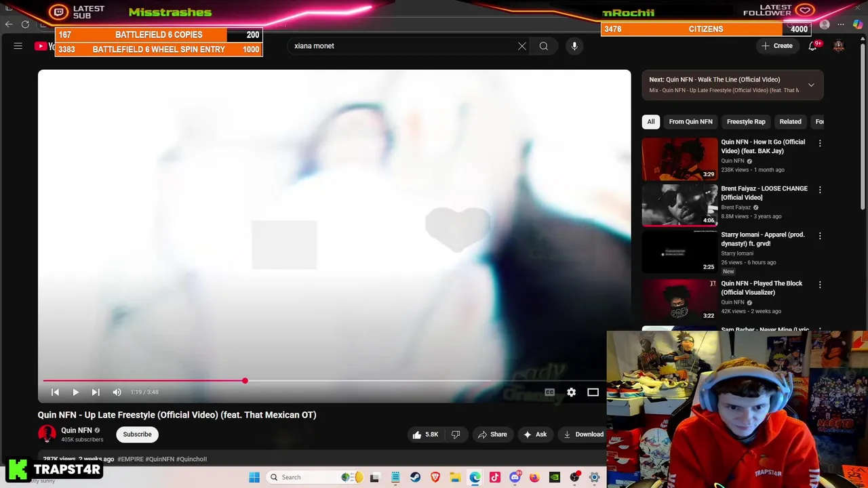Clear the search text with the X icon
Screen dimensions: 868x488
click(x=522, y=46)
